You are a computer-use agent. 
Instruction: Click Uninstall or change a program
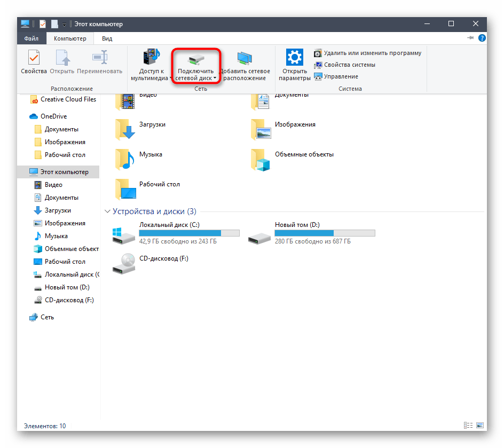367,53
